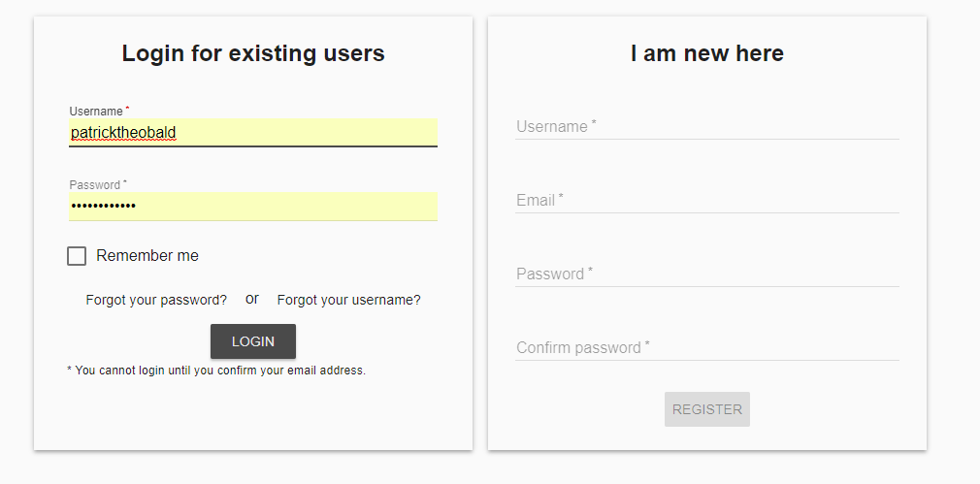Viewport: 980px width, 484px height.
Task: Click the asterisk after the Email placeholder
Action: (x=561, y=197)
